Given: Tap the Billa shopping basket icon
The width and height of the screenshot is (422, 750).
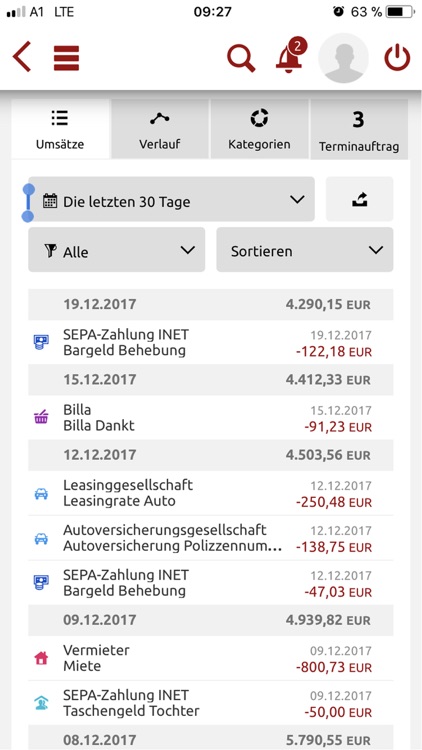Looking at the screenshot, I should (41, 418).
